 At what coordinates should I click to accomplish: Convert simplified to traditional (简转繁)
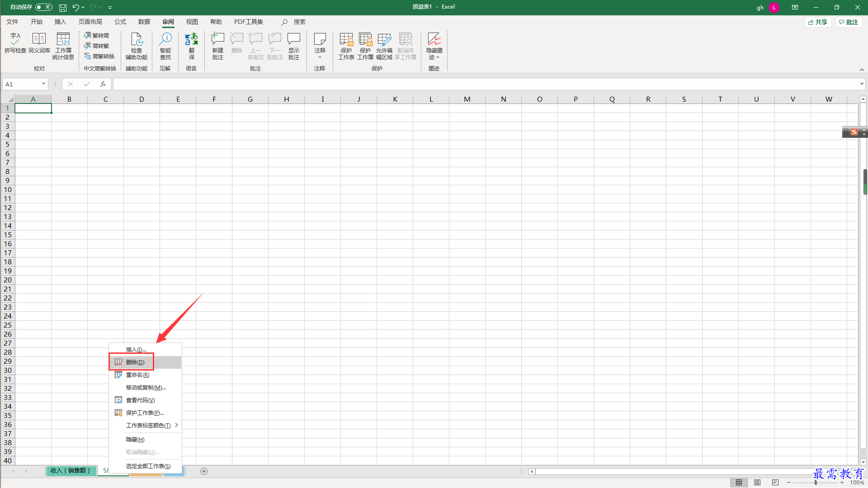click(x=97, y=46)
